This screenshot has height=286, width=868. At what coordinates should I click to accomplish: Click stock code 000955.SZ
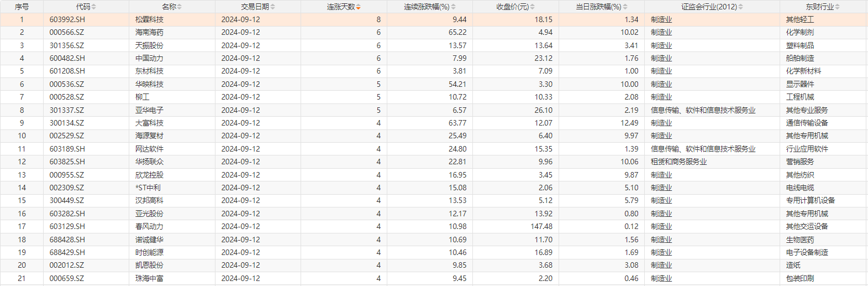[x=67, y=175]
